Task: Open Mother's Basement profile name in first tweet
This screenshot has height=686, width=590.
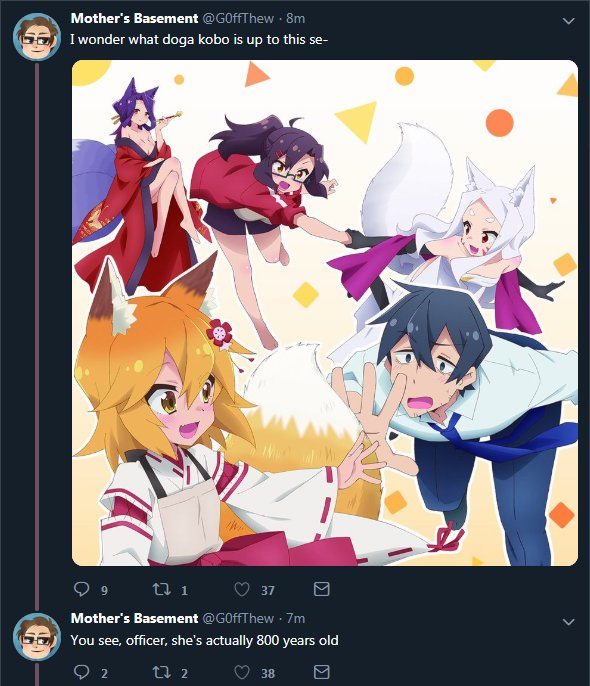Action: (134, 18)
